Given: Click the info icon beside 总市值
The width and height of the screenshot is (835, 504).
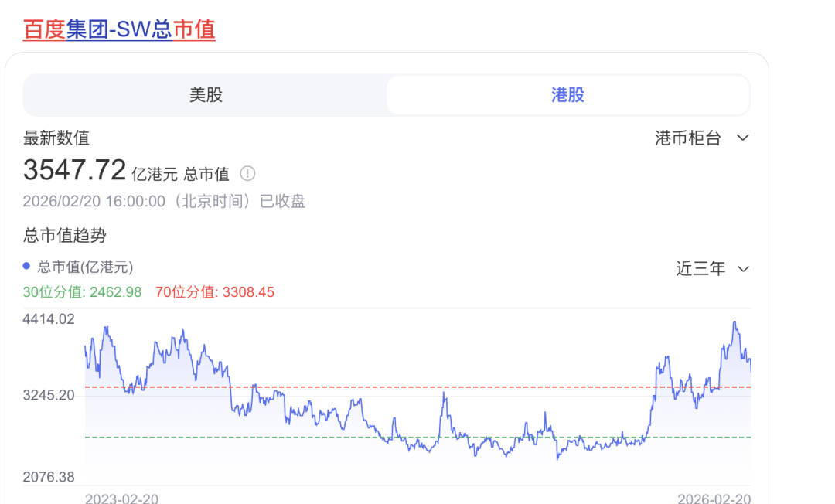Looking at the screenshot, I should 247,173.
